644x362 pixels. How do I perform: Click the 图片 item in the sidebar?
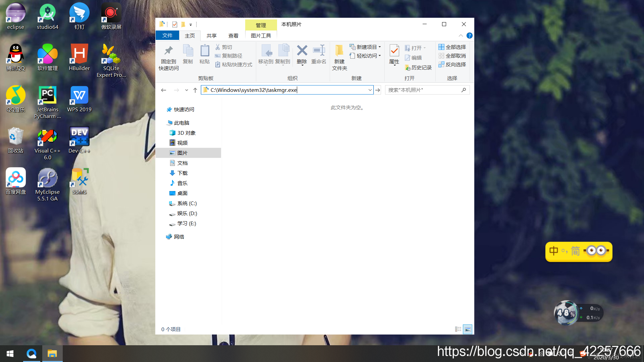[183, 153]
